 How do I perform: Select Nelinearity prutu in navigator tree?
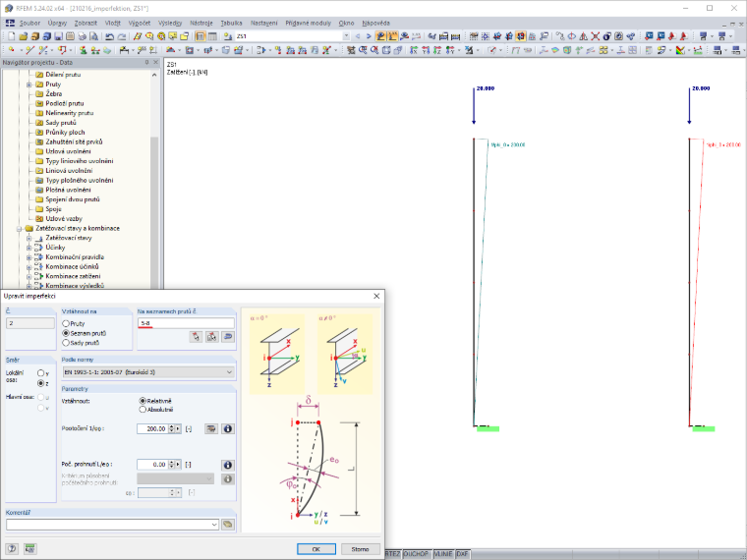point(70,113)
